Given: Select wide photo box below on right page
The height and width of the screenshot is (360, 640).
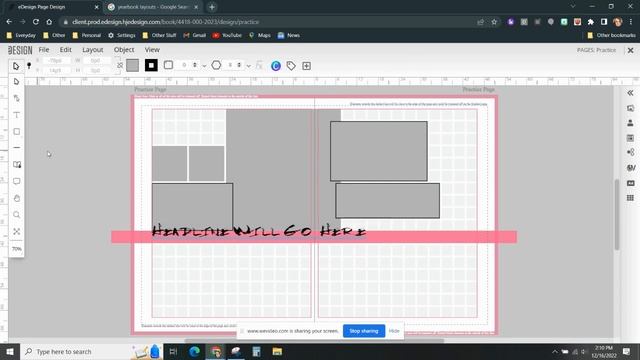Looking at the screenshot, I should [x=388, y=200].
